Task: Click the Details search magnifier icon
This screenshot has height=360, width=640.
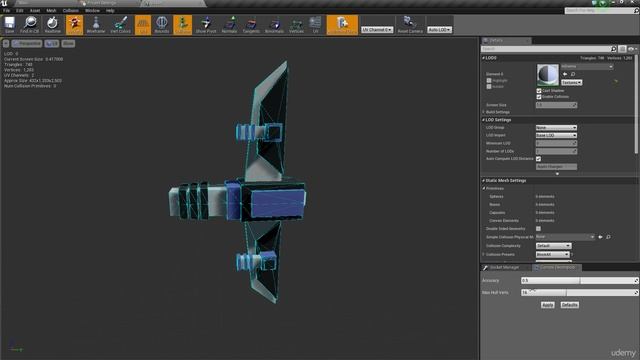Action: [x=613, y=49]
